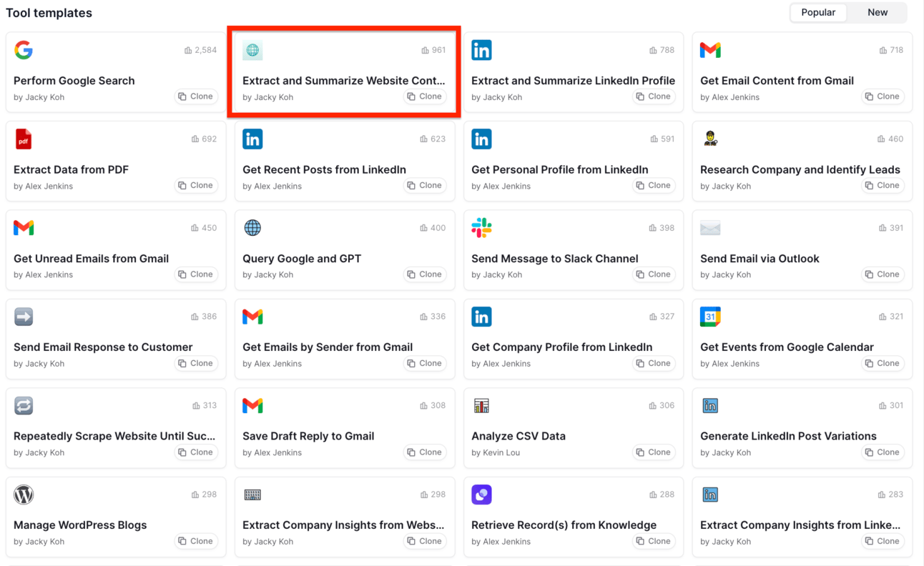Clone Extract and Summarize LinkedIn Profile template
The width and height of the screenshot is (924, 566).
654,96
